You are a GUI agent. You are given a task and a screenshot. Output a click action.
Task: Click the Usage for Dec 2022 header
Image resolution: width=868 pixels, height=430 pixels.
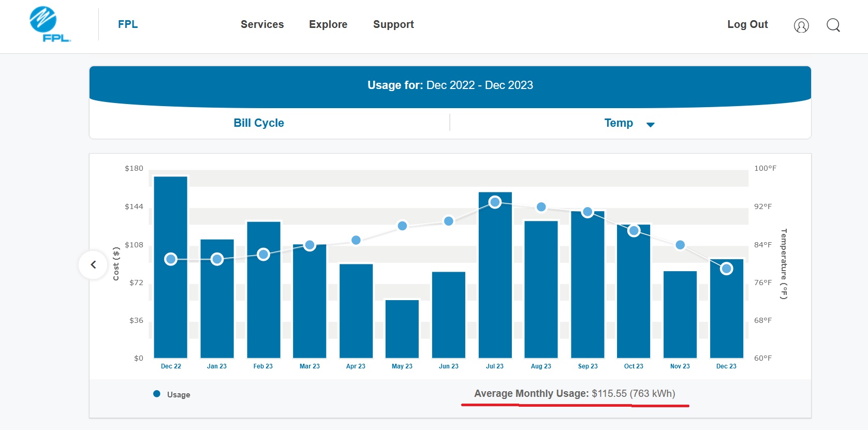coord(450,85)
